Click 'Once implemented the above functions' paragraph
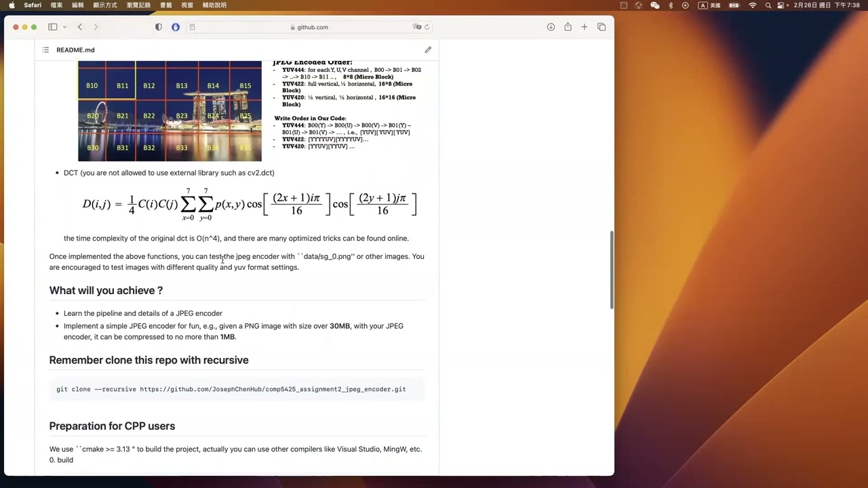 pos(237,262)
